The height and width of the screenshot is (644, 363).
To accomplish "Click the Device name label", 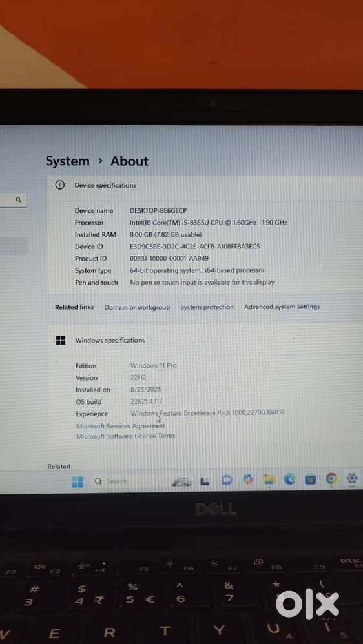I will [x=94, y=210].
